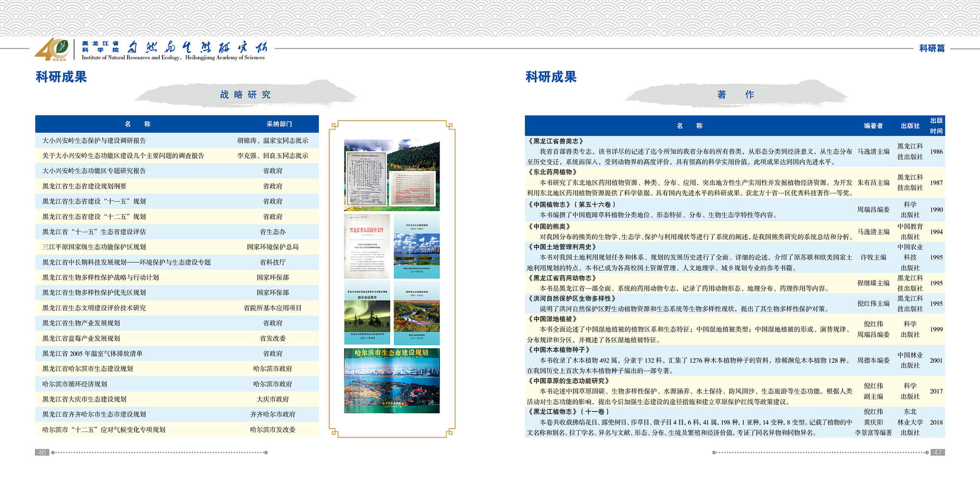Select row 黑龙江省生态省建设"十一五"规划
The image size is (980, 490).
click(177, 201)
